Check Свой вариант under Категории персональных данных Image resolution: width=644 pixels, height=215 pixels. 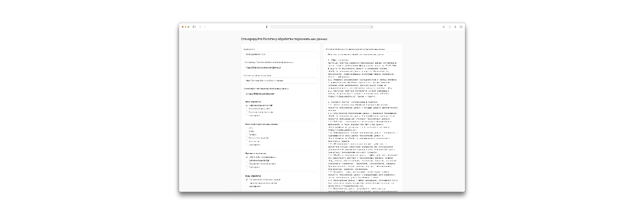tap(247, 144)
